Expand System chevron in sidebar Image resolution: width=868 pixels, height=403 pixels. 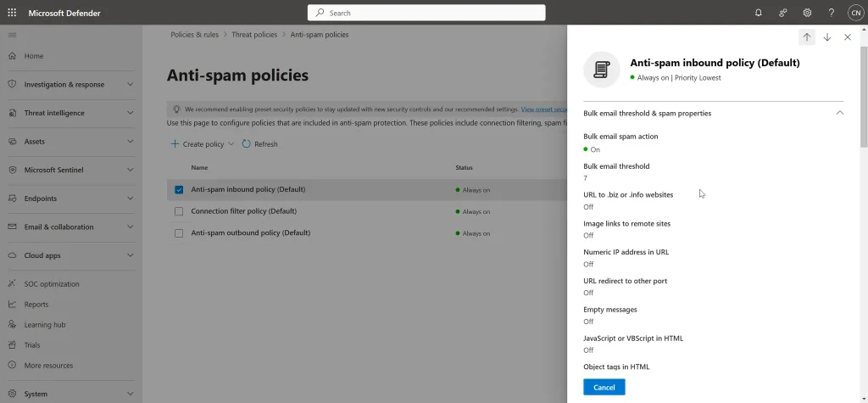(x=130, y=395)
